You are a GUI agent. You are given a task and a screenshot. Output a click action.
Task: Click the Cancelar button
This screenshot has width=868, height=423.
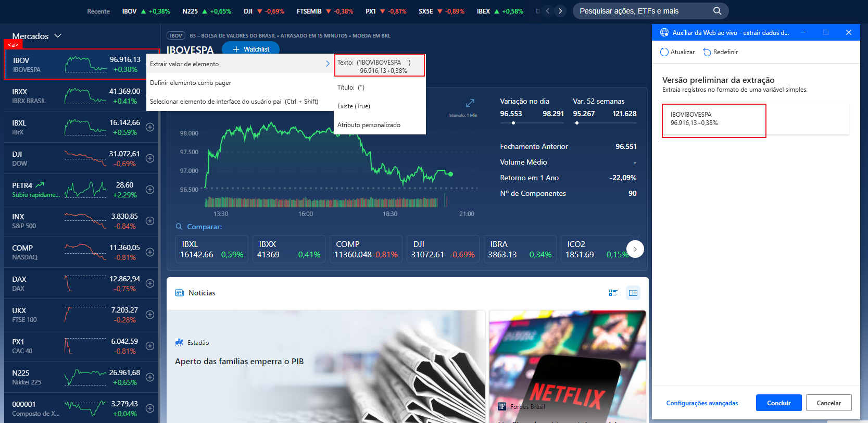828,403
